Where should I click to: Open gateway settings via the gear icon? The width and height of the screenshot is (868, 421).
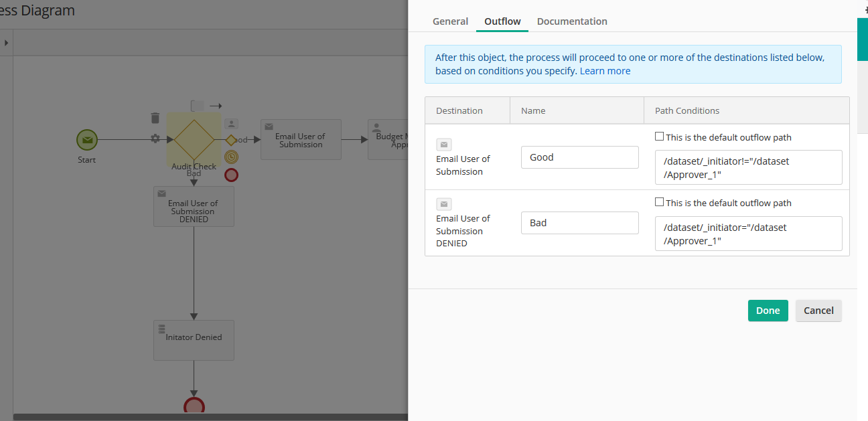pos(155,139)
